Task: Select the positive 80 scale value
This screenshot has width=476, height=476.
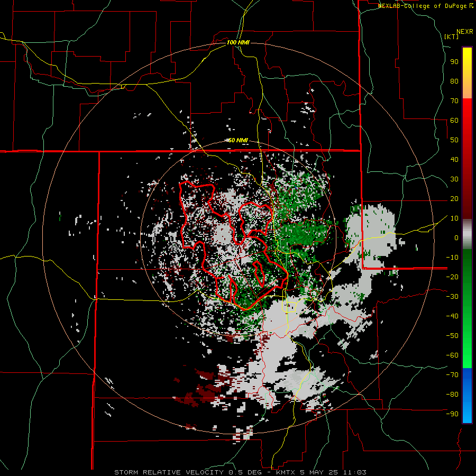Action: tap(454, 81)
